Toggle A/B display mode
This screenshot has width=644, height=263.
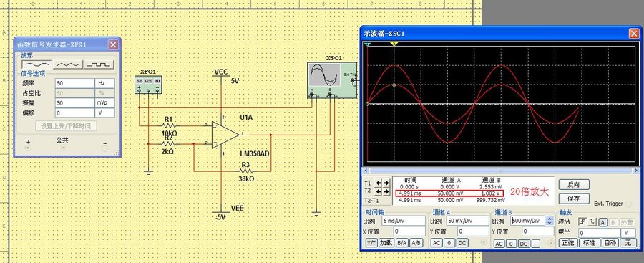(x=416, y=243)
